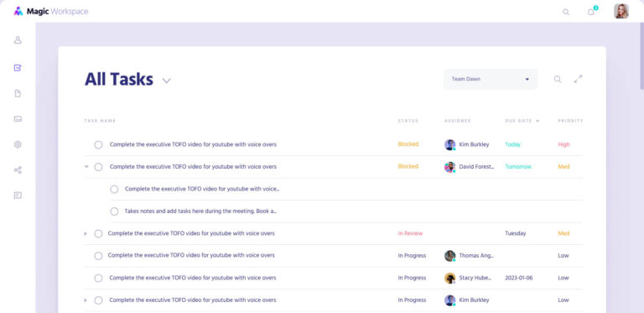
Task: Check off the truncated TOFO subtask
Action: point(114,189)
